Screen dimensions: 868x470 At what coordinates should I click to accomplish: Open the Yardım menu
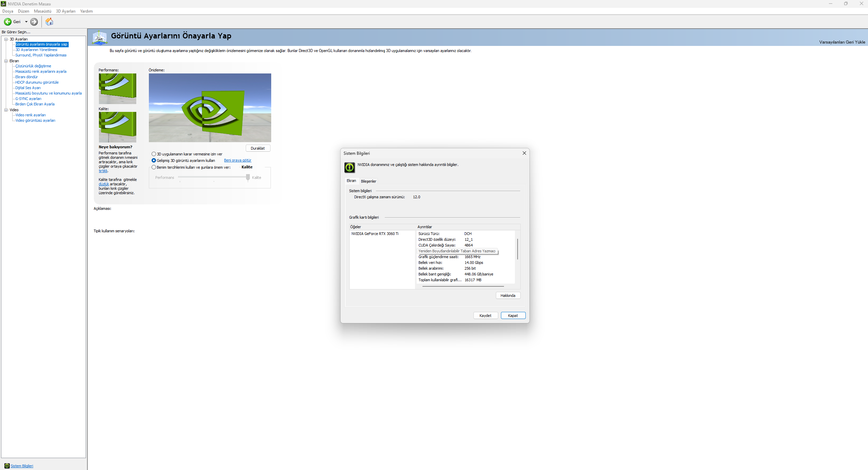pos(86,11)
